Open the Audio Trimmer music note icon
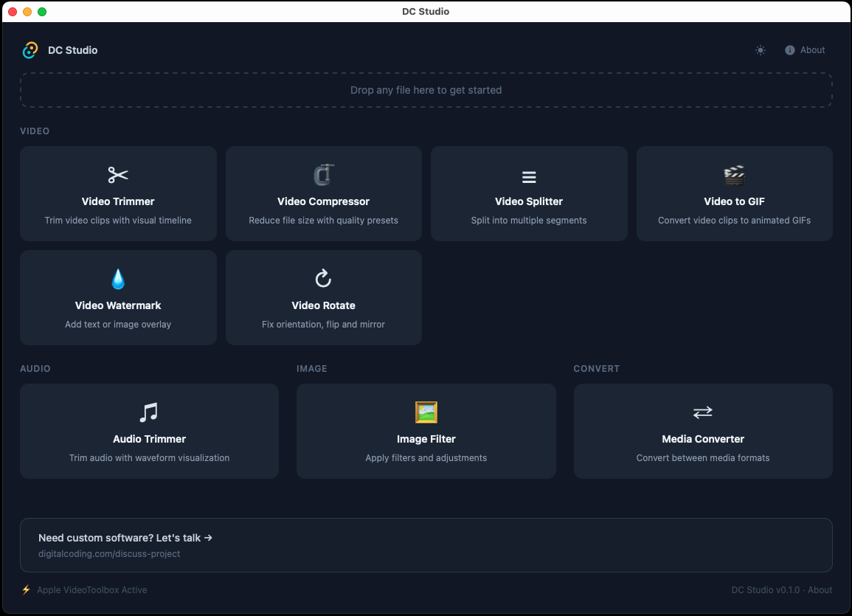Screen dimensions: 852x616 click(x=148, y=412)
